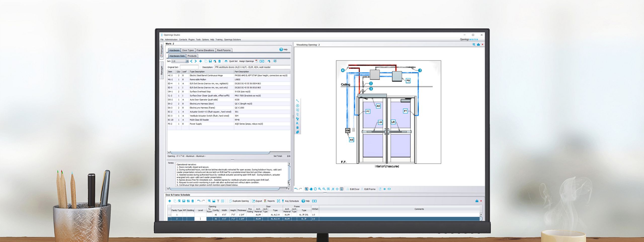The width and height of the screenshot is (644, 242).
Task: Expand the Manager side panel
Action: pyautogui.click(x=162, y=70)
